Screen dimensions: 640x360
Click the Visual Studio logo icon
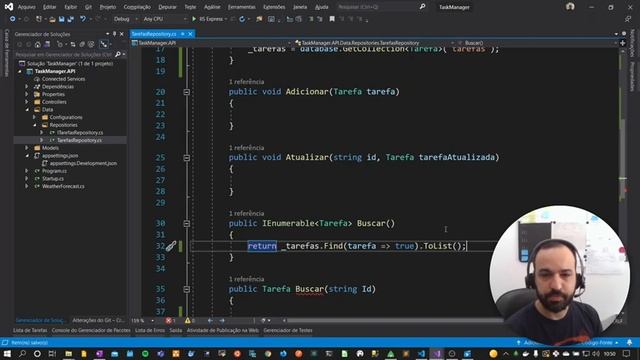click(9, 7)
